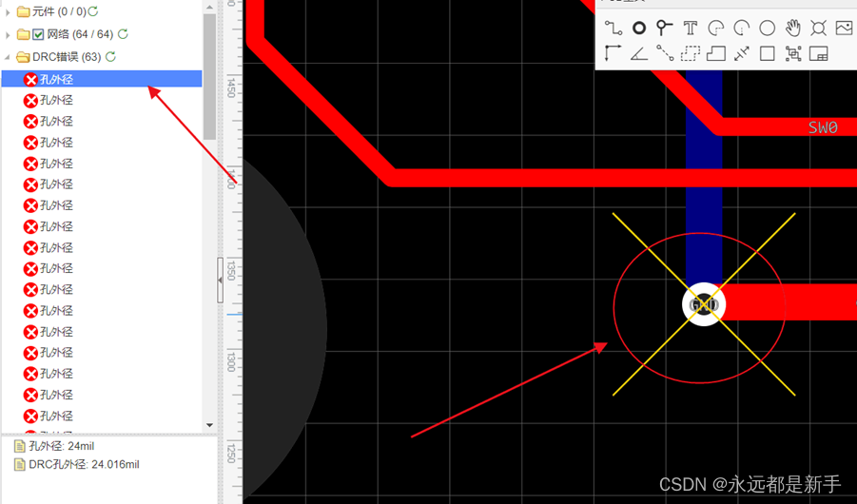Viewport: 857px width, 504px height.
Task: Select the panelize layout tool icon
Action: click(819, 53)
